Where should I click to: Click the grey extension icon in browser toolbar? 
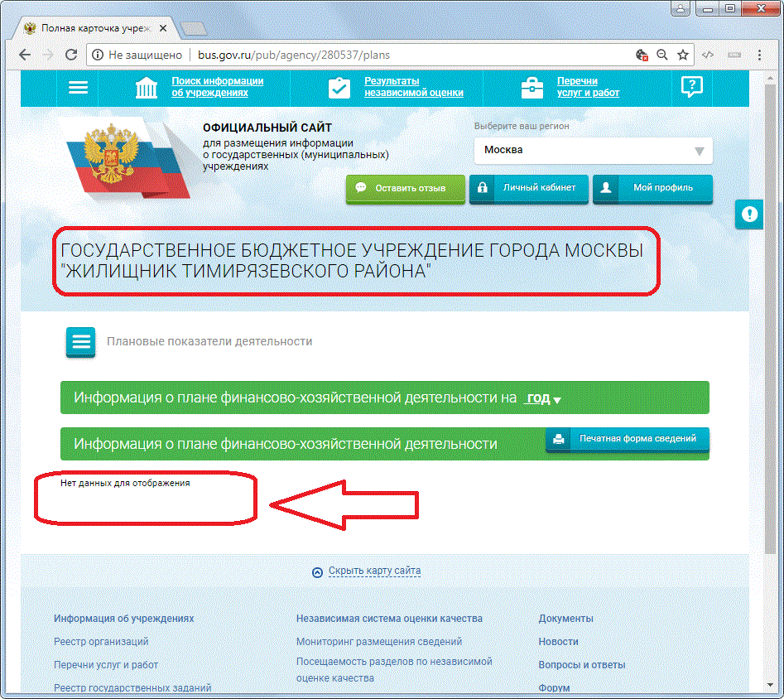734,55
